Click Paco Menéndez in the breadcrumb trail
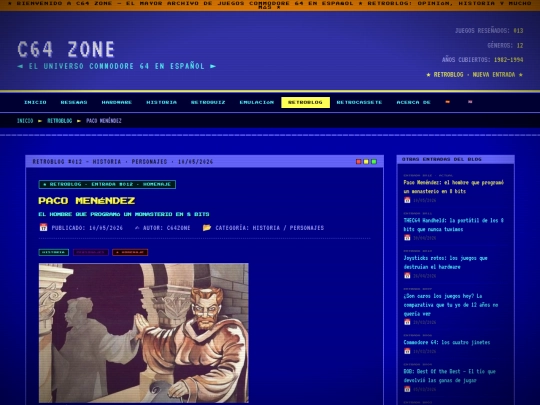This screenshot has height=405, width=540. coord(104,121)
